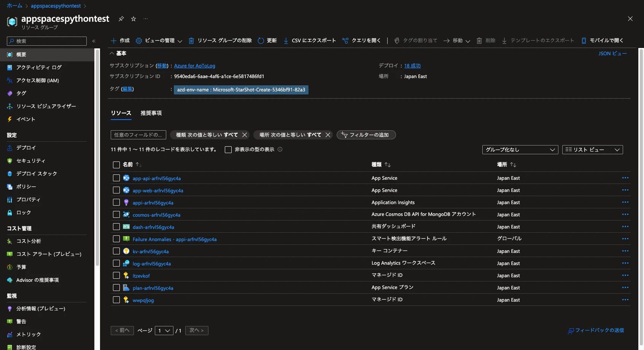Open the page number dropdown
Viewport: 644px width, 350px height.
click(x=164, y=331)
